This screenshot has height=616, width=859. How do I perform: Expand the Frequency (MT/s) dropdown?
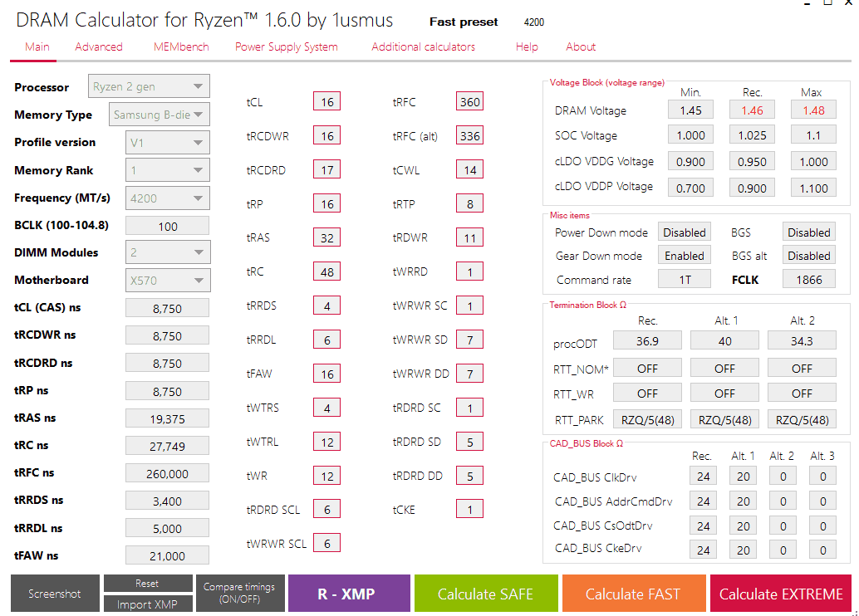[167, 198]
